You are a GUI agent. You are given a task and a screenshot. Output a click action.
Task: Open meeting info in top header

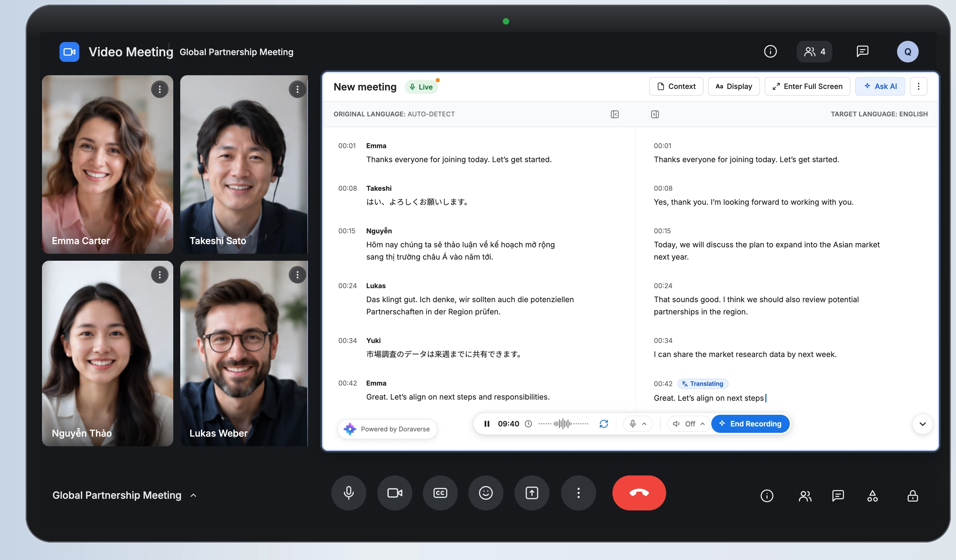click(770, 52)
